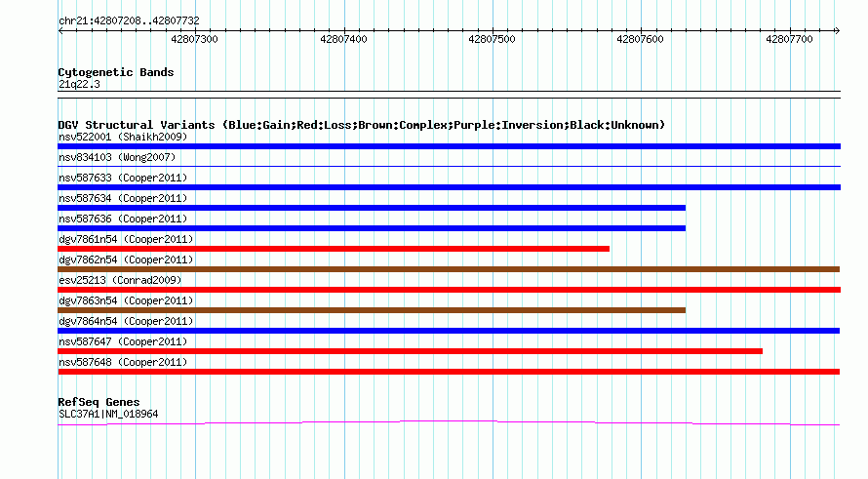The width and height of the screenshot is (868, 479).
Task: Select the brown complex bar of dgv7862n54
Action: click(x=449, y=269)
